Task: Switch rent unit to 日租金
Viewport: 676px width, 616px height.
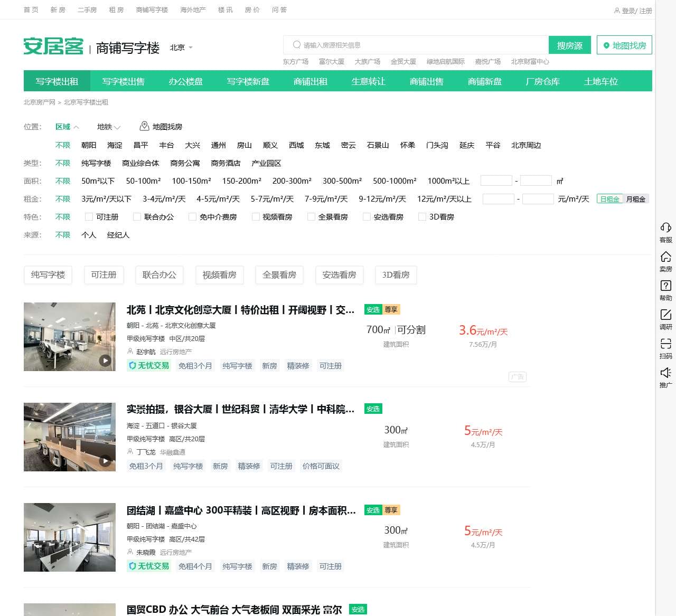Action: 609,199
